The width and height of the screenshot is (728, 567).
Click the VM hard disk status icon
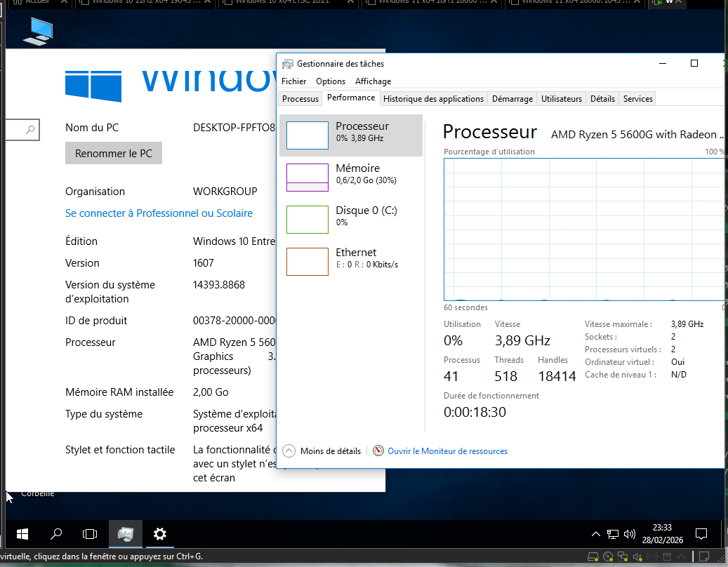pos(593,556)
